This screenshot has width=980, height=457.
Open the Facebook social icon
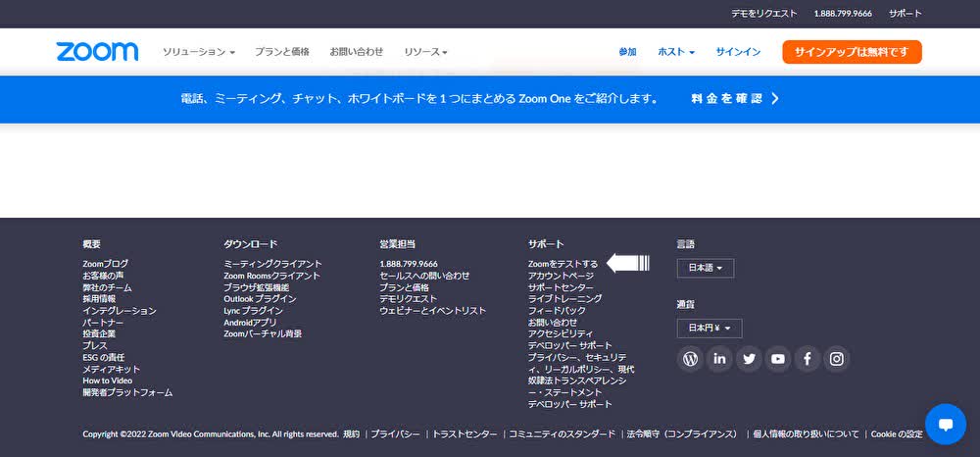click(x=807, y=359)
